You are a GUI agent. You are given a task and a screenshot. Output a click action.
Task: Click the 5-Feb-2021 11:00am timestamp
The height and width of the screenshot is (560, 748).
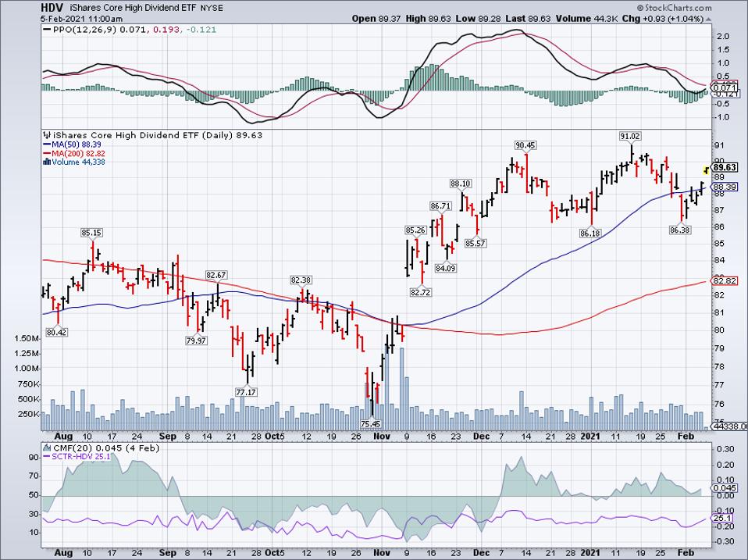click(x=81, y=19)
